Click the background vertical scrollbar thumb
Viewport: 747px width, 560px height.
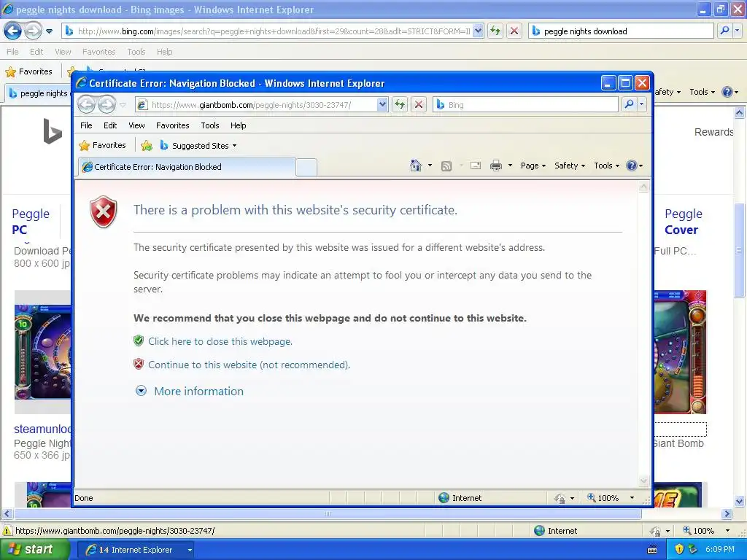point(739,251)
